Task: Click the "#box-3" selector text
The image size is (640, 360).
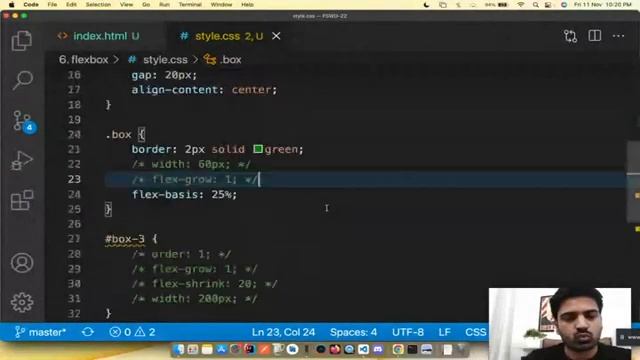Action: 124,239
